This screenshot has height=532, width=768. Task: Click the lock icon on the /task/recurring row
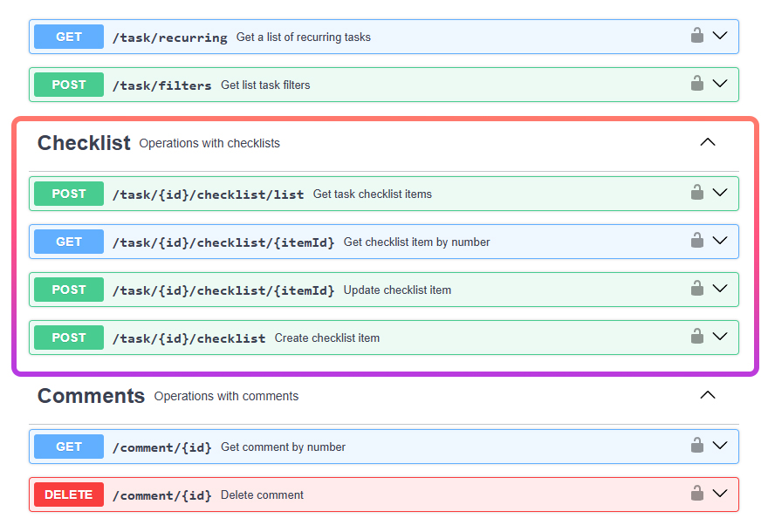pos(696,36)
